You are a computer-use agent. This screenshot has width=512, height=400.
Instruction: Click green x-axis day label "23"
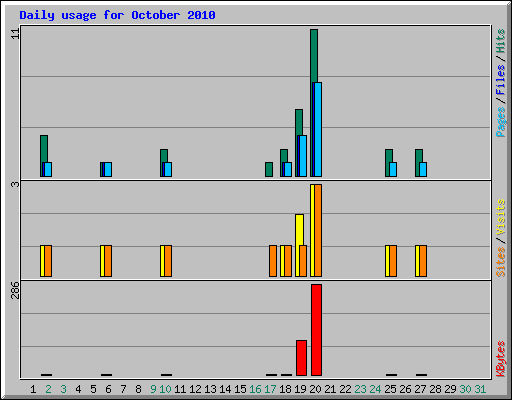pos(360,389)
